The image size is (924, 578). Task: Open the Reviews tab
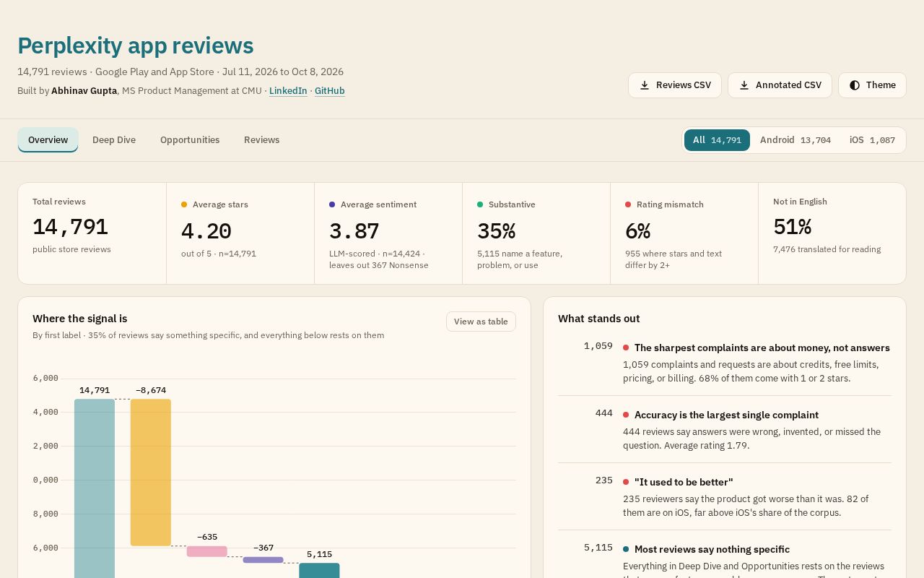tap(261, 140)
